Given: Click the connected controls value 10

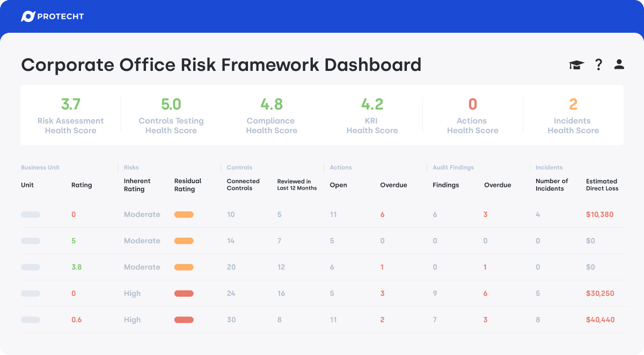Looking at the screenshot, I should coord(231,214).
